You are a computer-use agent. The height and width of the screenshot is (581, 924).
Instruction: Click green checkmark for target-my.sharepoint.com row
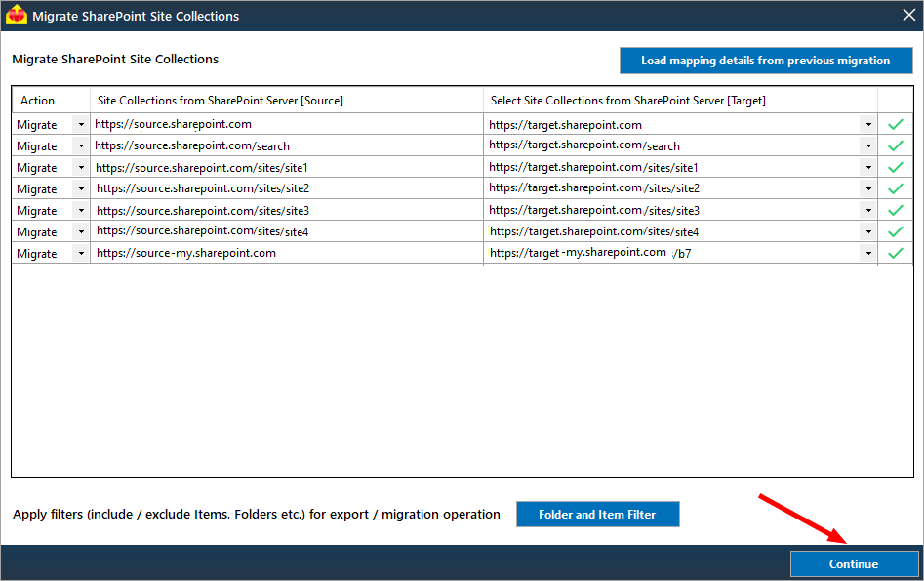pos(895,253)
